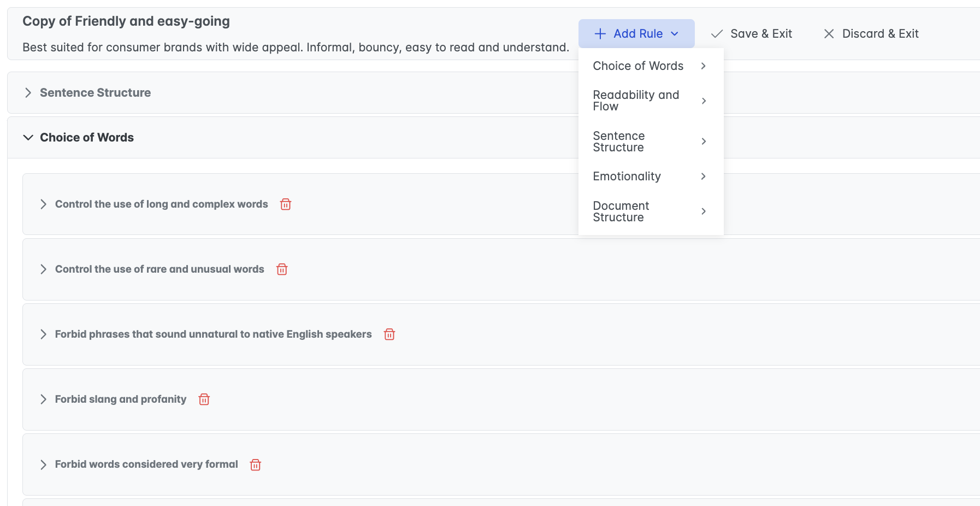Open Sentence Structure submenu in the dropdown
The width and height of the screenshot is (980, 506).
pos(650,142)
